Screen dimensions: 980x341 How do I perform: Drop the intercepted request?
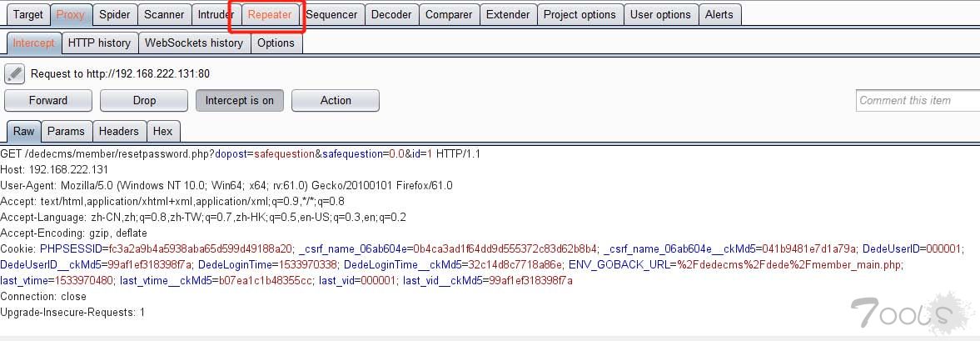click(144, 100)
